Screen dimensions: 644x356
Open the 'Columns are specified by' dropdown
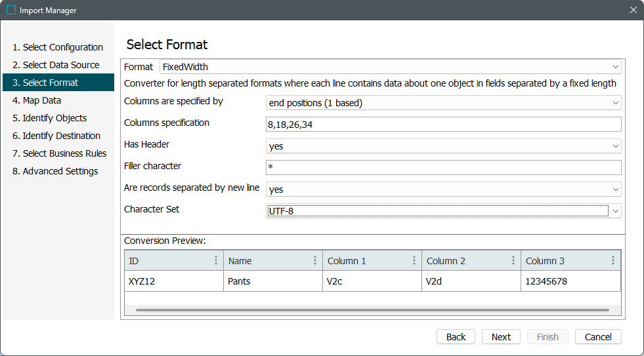pyautogui.click(x=615, y=103)
